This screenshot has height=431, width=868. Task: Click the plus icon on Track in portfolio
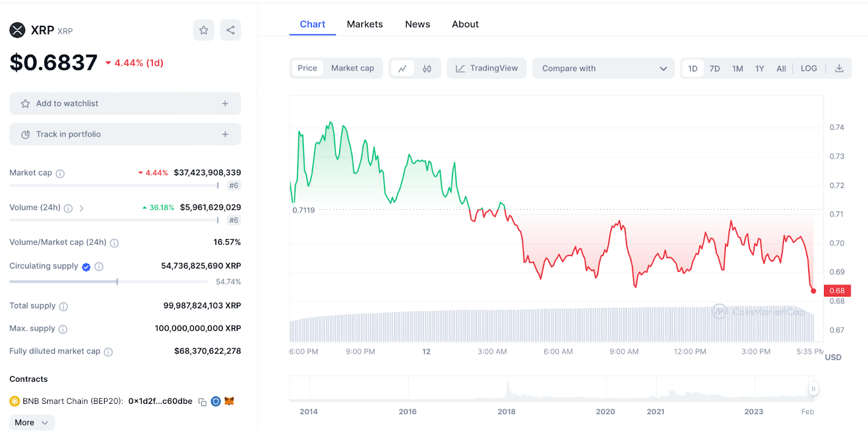225,134
